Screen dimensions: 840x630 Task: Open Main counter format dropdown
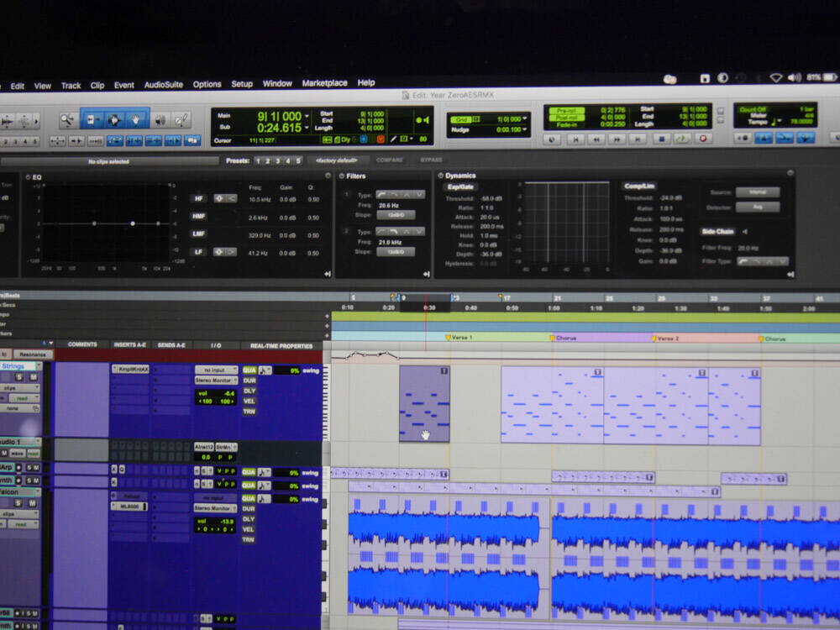[307, 116]
